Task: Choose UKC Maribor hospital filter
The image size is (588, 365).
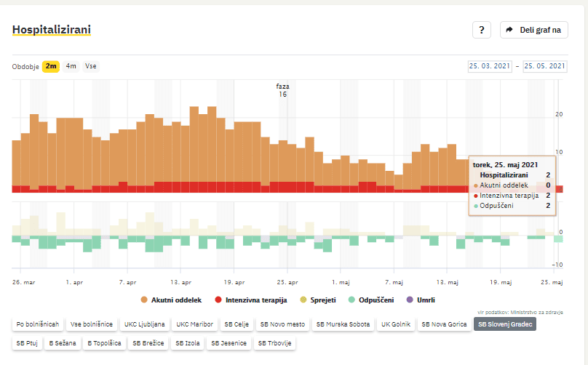Action: click(196, 324)
